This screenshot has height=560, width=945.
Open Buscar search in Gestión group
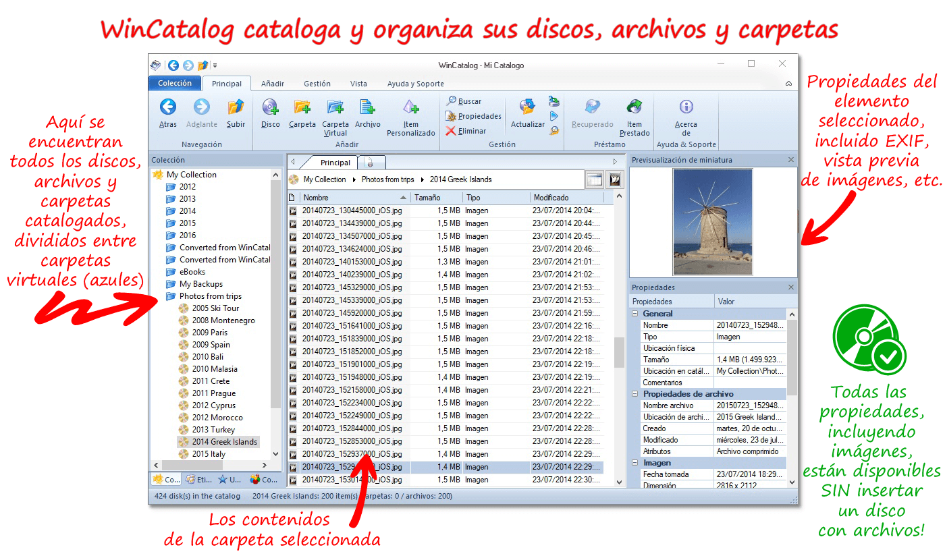[464, 101]
